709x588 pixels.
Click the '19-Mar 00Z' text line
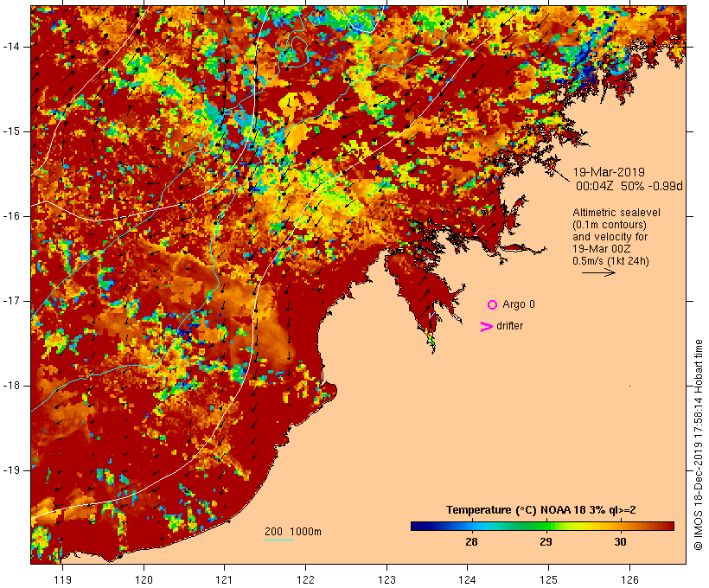tap(602, 249)
